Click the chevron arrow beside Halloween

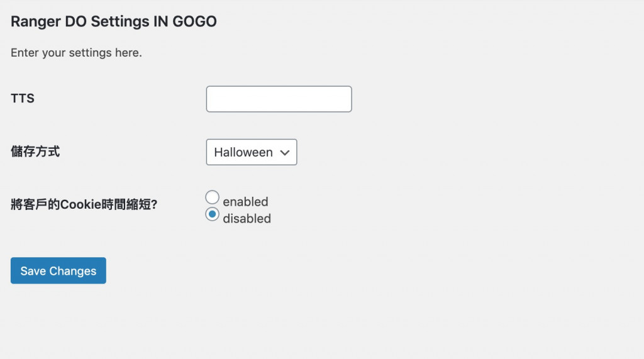[x=285, y=152]
